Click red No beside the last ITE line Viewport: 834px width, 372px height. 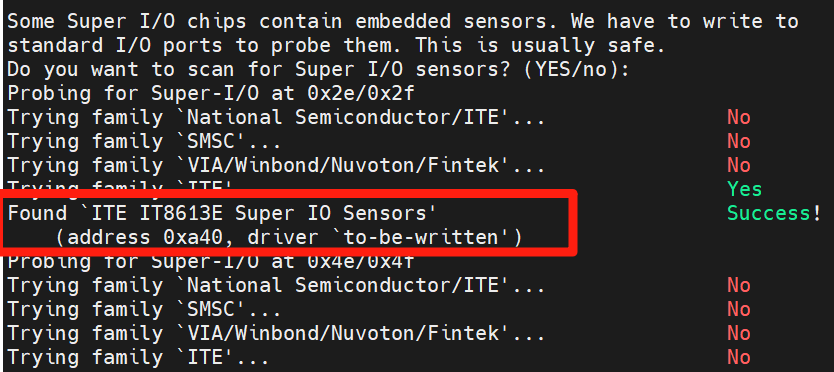click(739, 357)
